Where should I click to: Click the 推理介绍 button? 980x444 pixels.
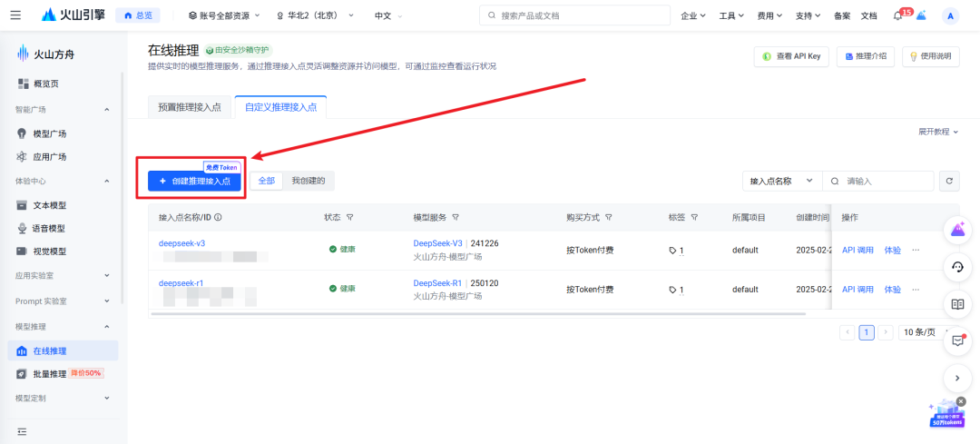tap(866, 56)
